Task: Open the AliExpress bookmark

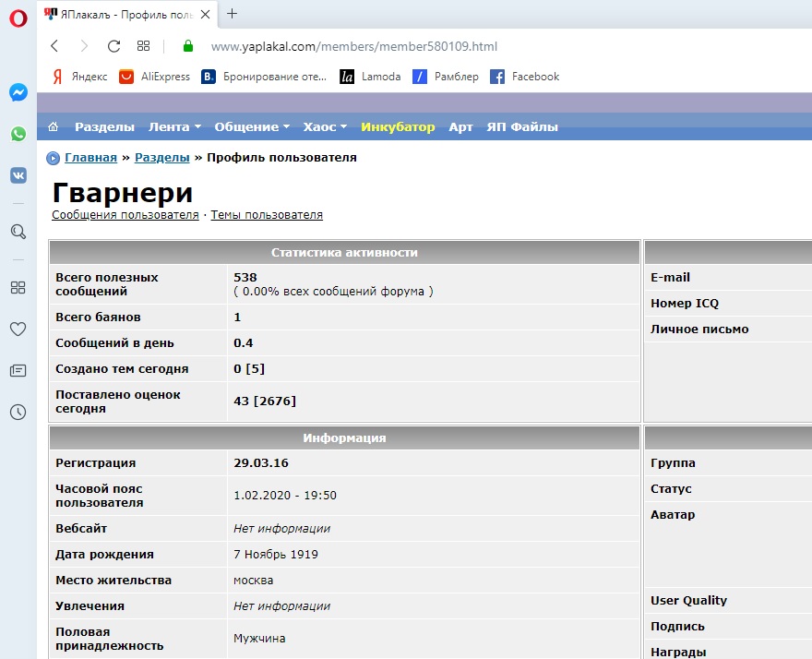Action: point(154,77)
